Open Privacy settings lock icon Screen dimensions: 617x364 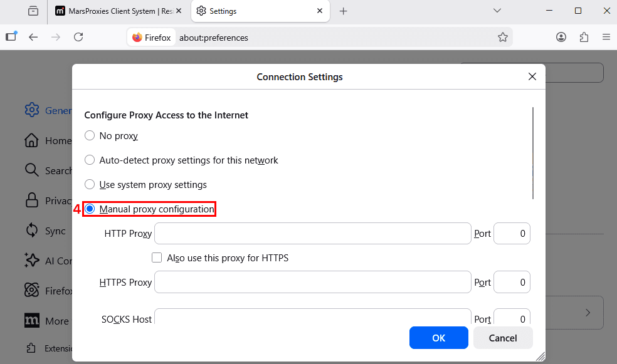[x=32, y=200]
